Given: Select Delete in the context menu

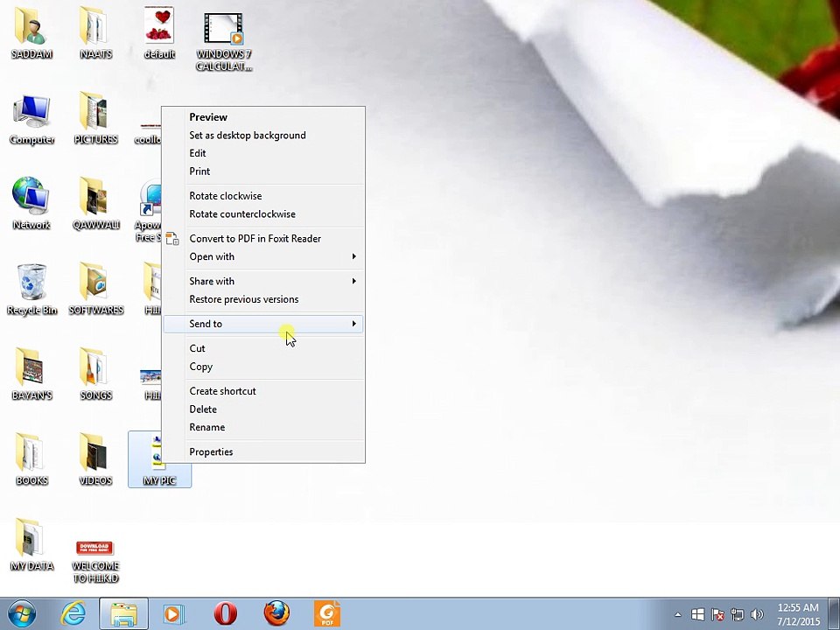Looking at the screenshot, I should click(263, 409).
